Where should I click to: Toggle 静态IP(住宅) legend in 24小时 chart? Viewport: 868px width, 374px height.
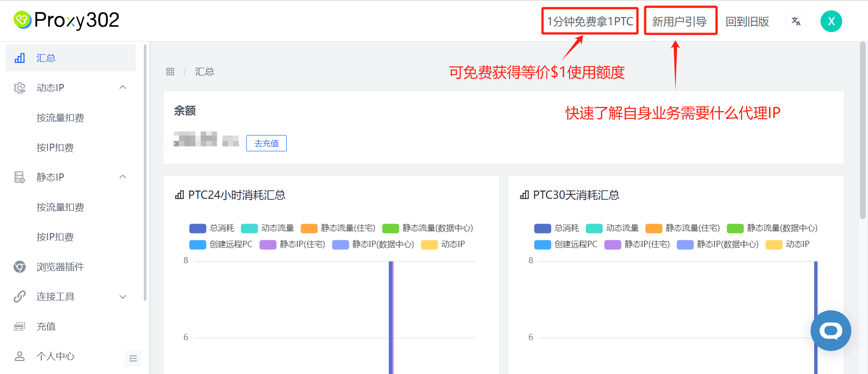[292, 244]
